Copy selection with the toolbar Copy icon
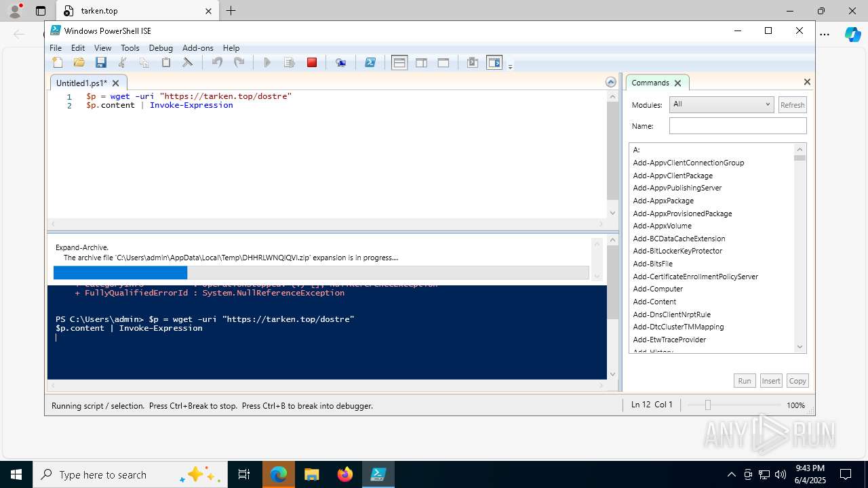The width and height of the screenshot is (868, 488). (x=144, y=62)
